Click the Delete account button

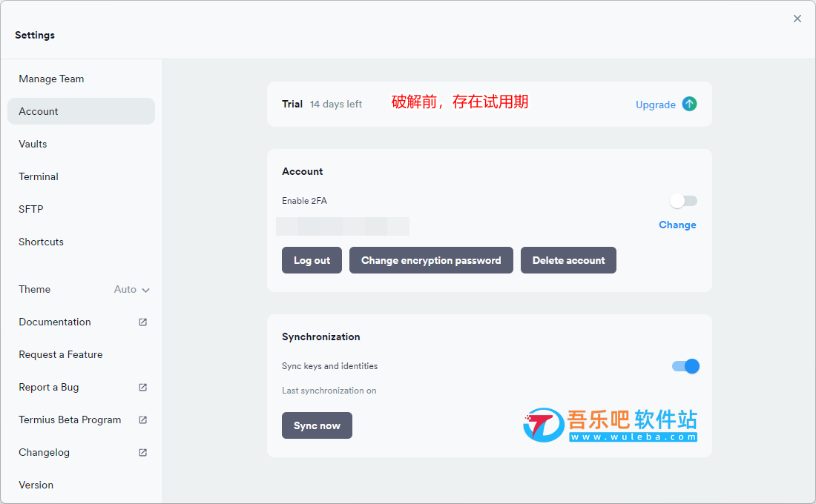click(x=568, y=260)
